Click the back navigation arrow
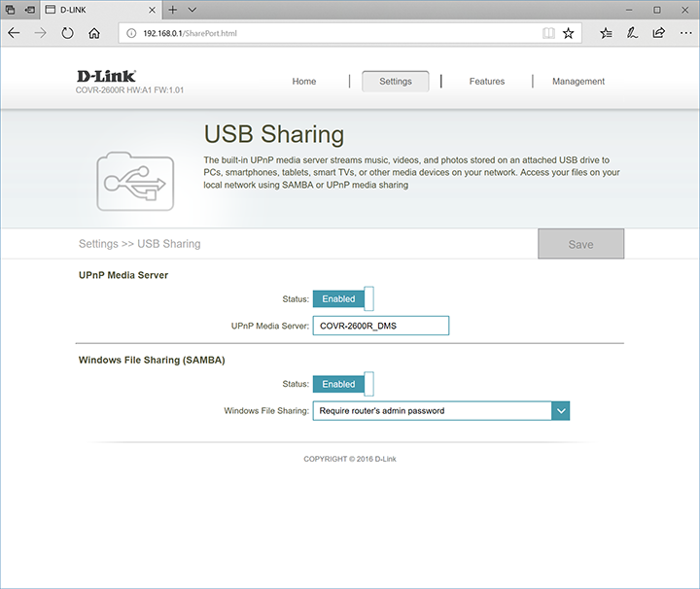 (14, 32)
